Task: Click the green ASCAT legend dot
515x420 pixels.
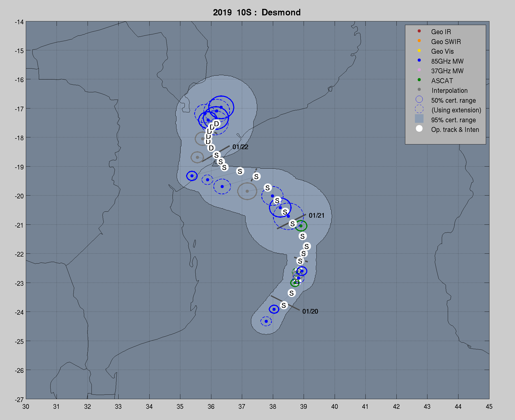Action: click(x=419, y=80)
